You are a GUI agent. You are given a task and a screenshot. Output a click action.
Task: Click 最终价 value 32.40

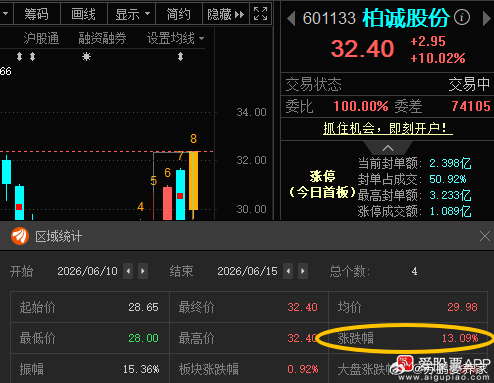click(x=302, y=307)
